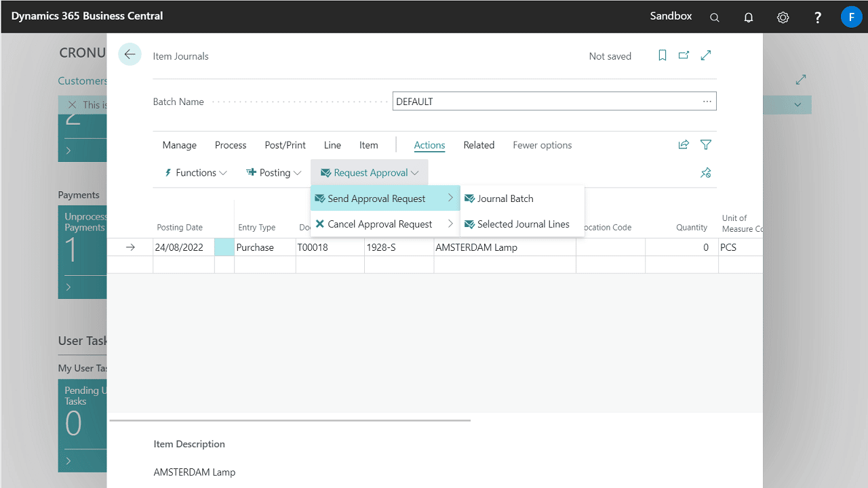Screen dimensions: 868x488
Task: Click the Unit of Measure Code column header
Action: pyautogui.click(x=742, y=223)
